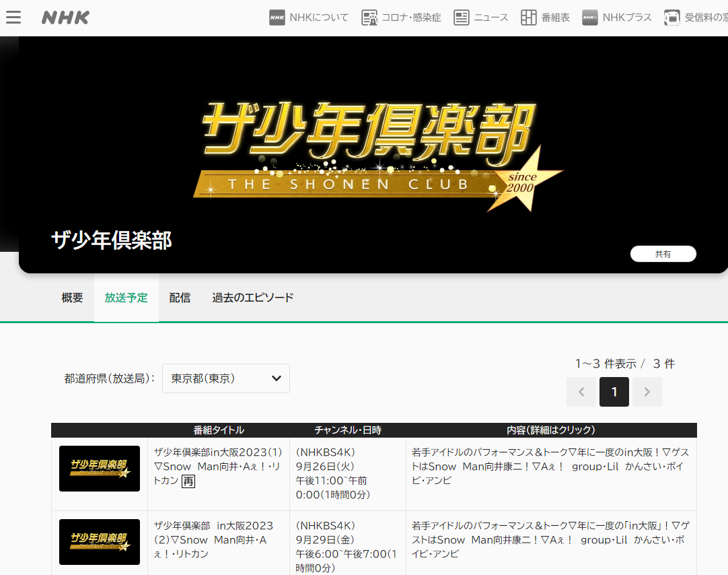Click the 再 rebroadcast mark
The image size is (728, 575).
click(188, 481)
